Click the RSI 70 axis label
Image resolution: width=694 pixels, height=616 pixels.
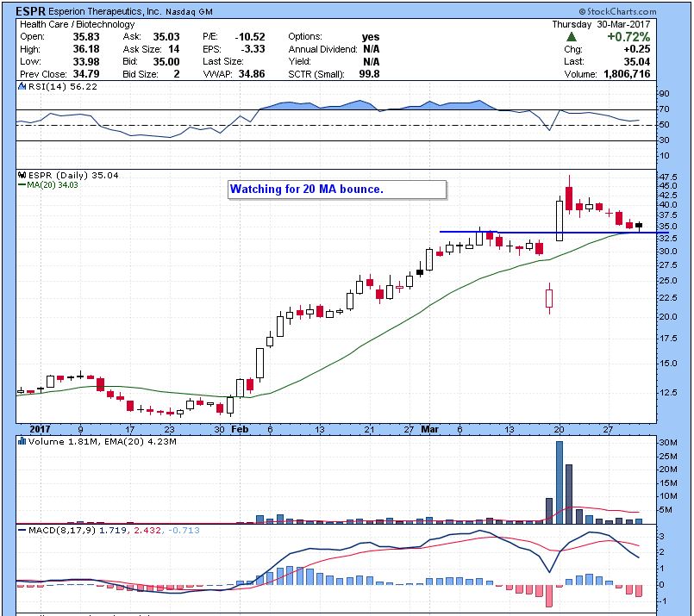(664, 109)
